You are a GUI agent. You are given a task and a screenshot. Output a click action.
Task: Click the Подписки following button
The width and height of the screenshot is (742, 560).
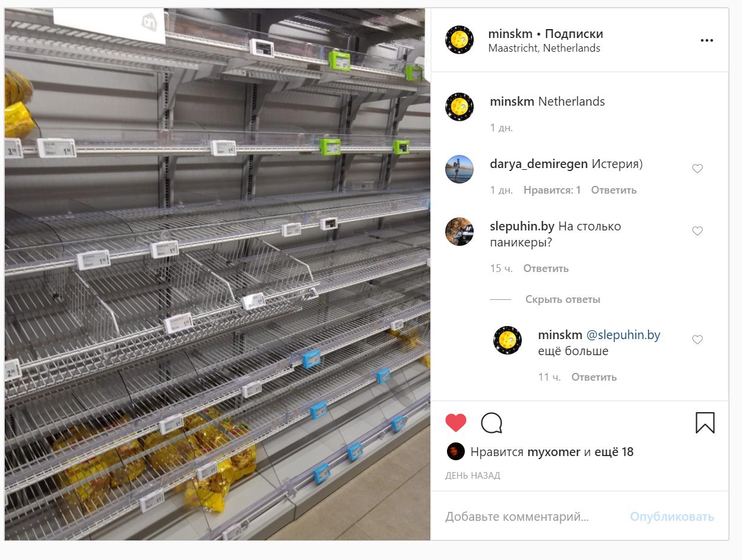[574, 34]
